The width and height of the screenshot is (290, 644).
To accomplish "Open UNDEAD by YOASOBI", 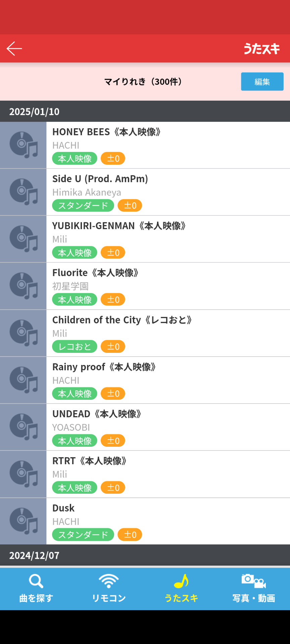I will tap(145, 427).
